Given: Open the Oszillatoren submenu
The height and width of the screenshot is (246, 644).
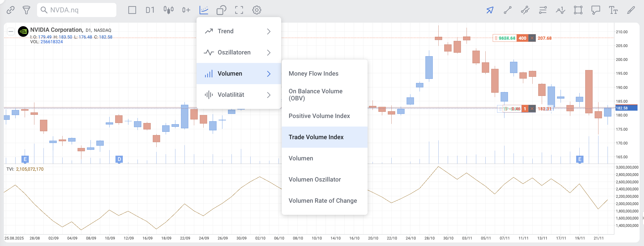Looking at the screenshot, I should click(x=239, y=52).
